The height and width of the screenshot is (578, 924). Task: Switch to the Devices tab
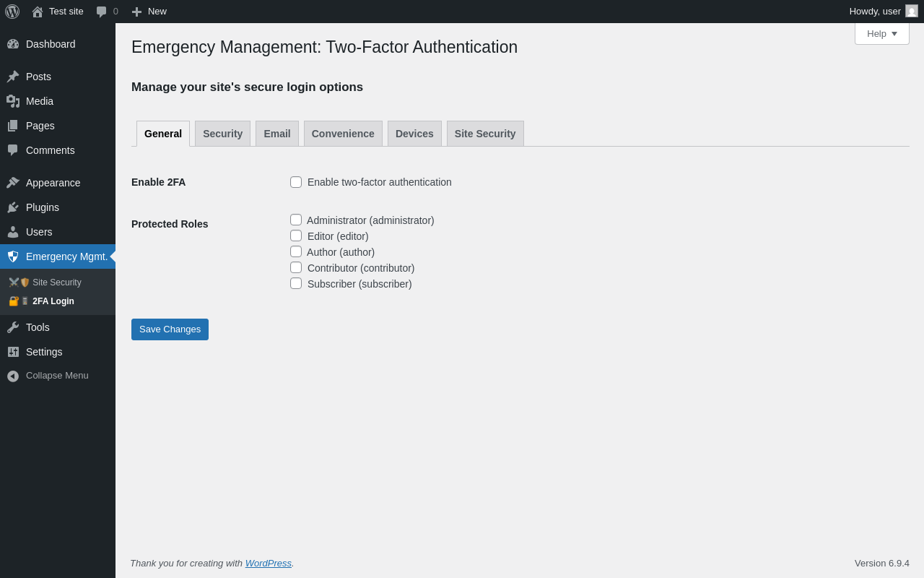point(414,134)
